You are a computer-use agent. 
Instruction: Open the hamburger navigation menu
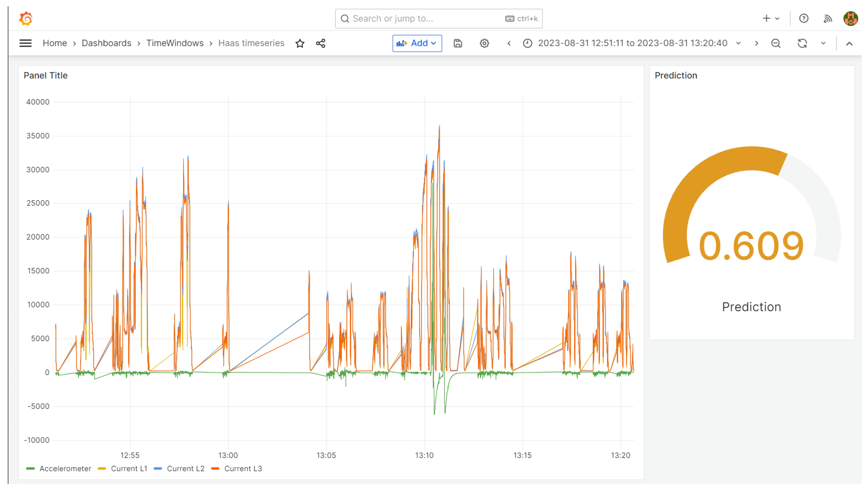(x=25, y=43)
